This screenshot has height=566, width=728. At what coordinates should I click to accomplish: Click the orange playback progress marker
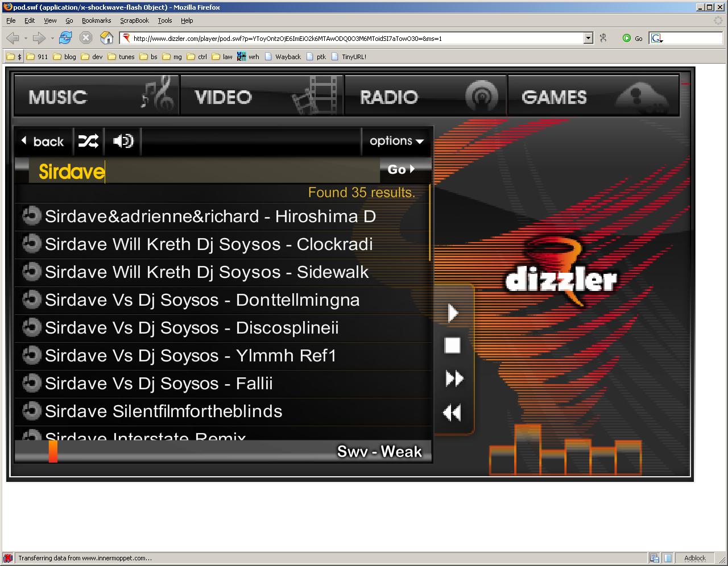53,452
